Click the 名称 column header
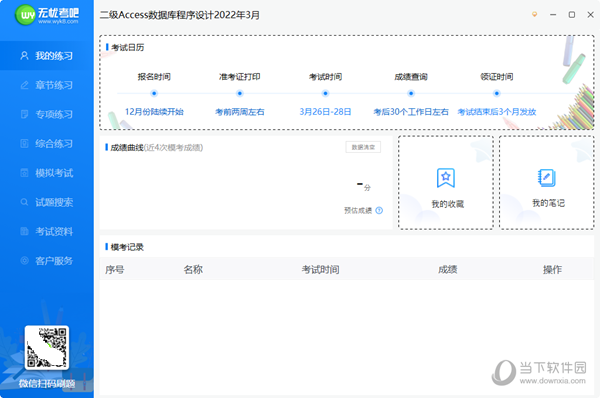 click(193, 270)
